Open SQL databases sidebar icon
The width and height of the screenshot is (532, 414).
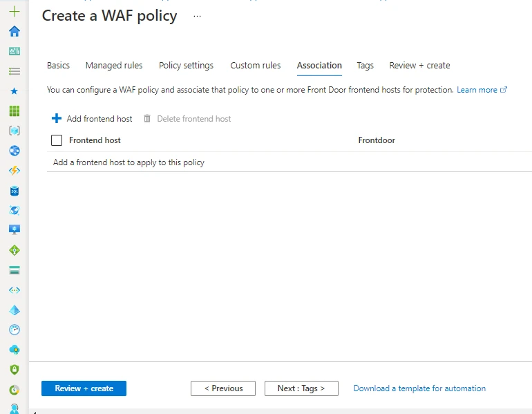pos(15,191)
